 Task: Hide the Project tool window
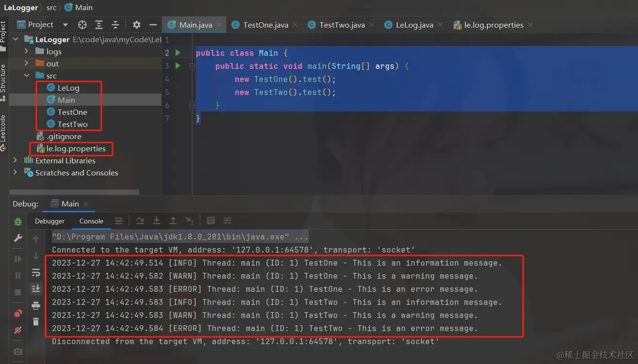(153, 25)
